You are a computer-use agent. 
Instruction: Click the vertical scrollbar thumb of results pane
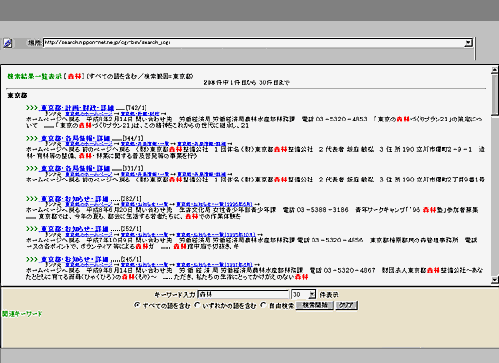pos(495,94)
